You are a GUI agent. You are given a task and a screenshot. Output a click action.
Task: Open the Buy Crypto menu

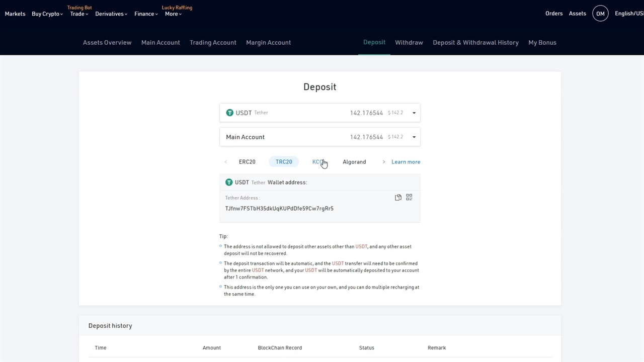click(47, 14)
